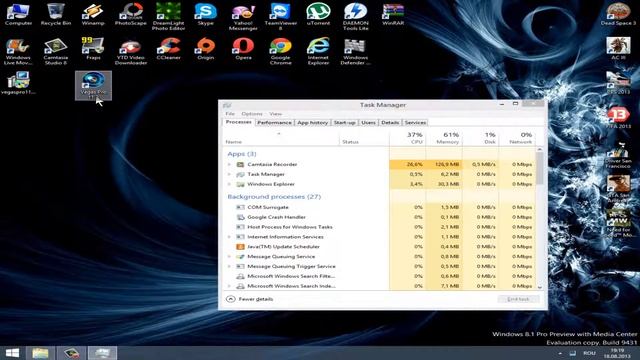The height and width of the screenshot is (360, 640).
Task: Expand the Message Queuing Service row
Action: (x=229, y=256)
